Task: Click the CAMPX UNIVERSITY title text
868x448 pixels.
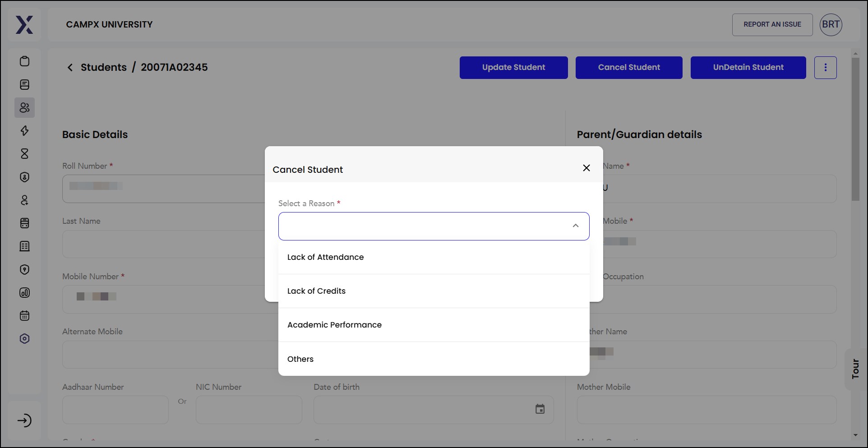Action: coord(109,24)
